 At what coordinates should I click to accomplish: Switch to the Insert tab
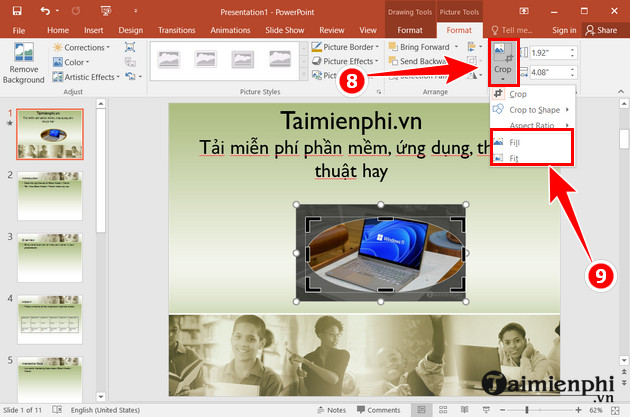[94, 30]
